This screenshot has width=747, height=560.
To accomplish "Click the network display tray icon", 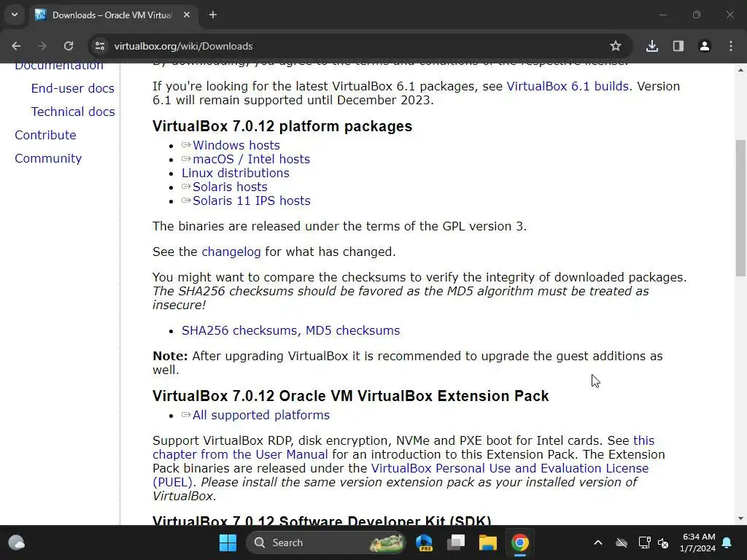I will click(x=644, y=542).
